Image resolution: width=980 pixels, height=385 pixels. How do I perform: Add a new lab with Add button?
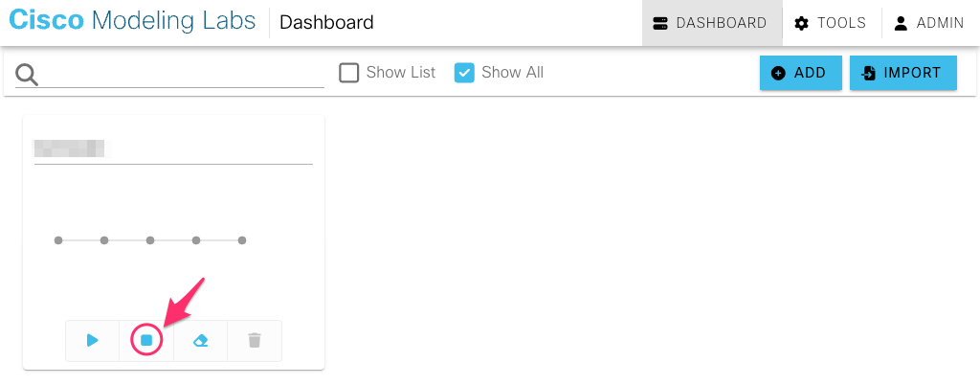(x=801, y=73)
